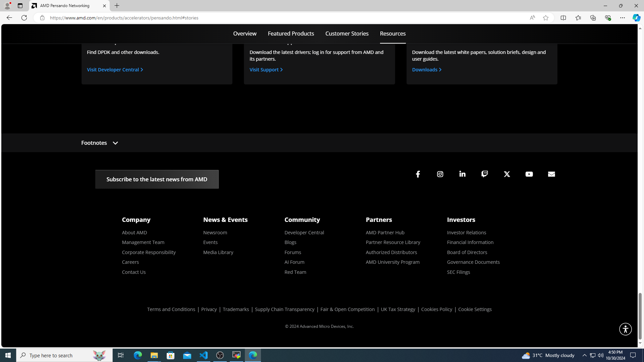This screenshot has height=362, width=644.
Task: Open Mail app from taskbar
Action: (x=187, y=355)
